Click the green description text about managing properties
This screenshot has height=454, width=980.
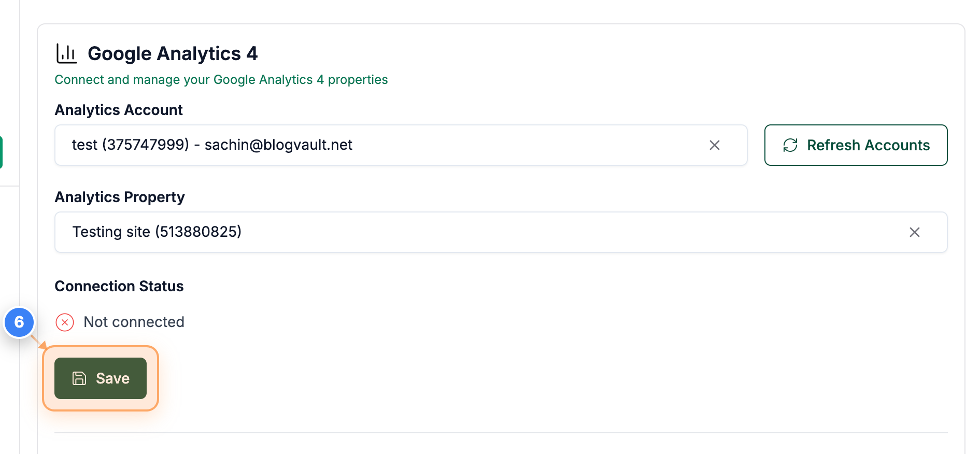[x=221, y=79]
